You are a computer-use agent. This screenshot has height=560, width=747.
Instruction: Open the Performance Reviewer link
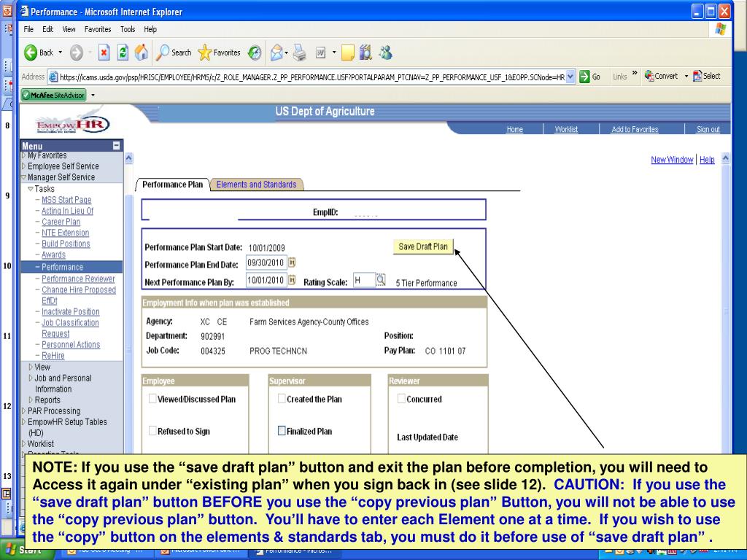tap(78, 279)
